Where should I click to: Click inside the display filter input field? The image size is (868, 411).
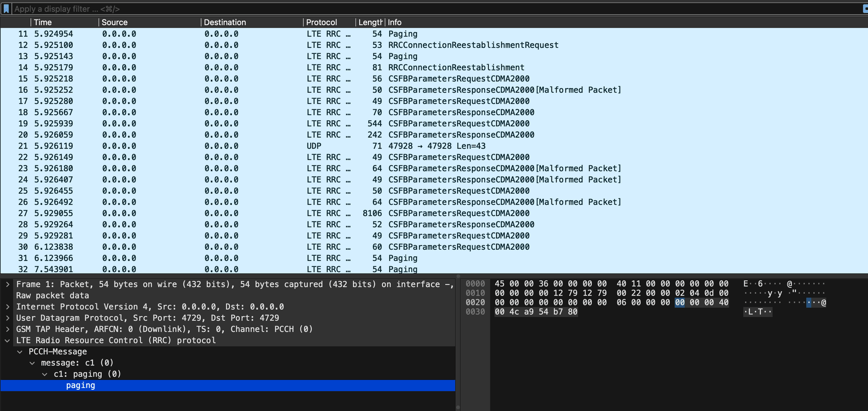click(x=181, y=9)
